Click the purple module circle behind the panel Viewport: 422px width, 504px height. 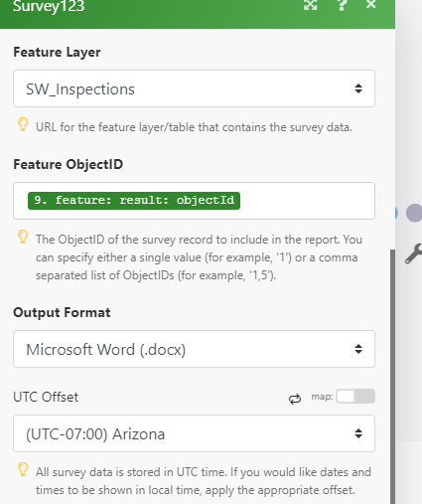(x=414, y=213)
